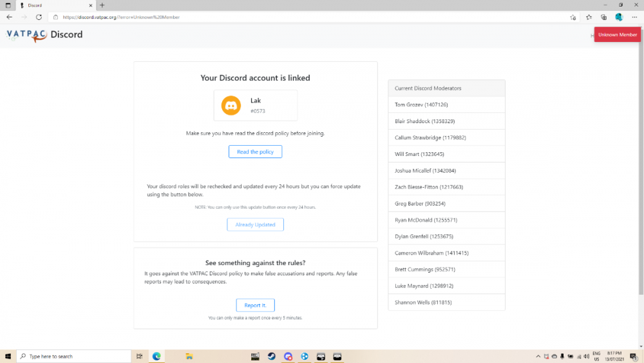Select moderator Luke Maynard (1298912)

point(446,286)
